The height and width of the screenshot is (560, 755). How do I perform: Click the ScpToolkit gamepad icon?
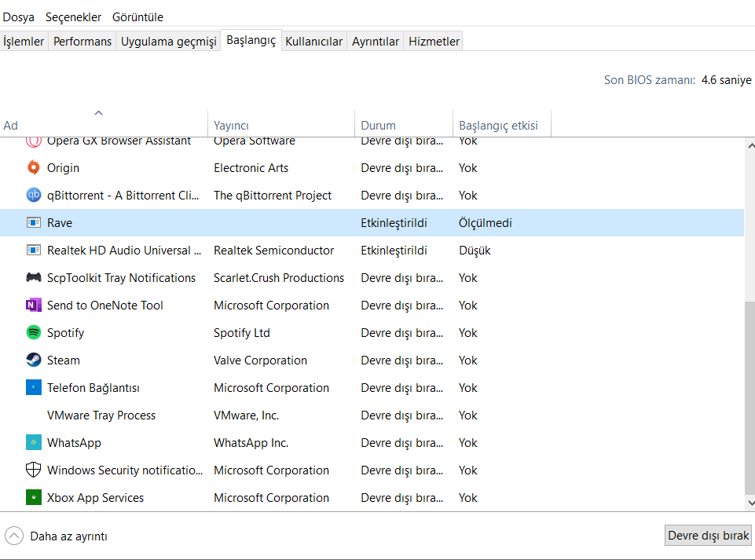pyautogui.click(x=33, y=277)
